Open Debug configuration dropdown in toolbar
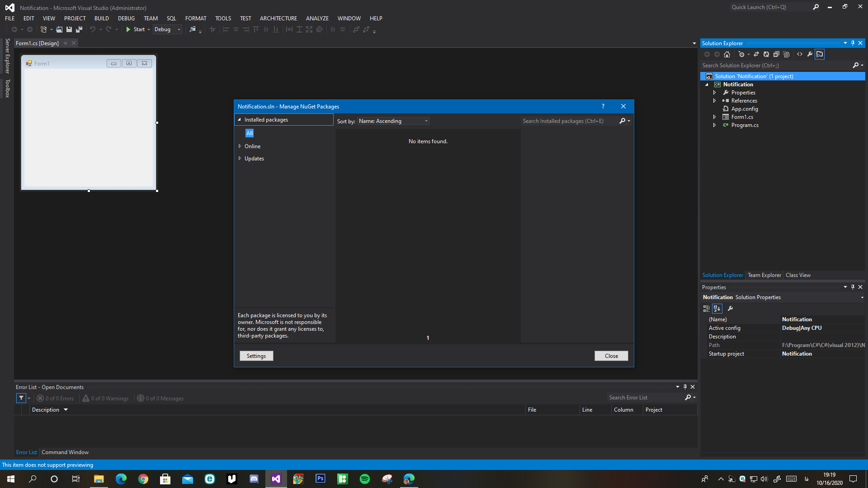Viewport: 868px width, 488px height. pos(167,29)
